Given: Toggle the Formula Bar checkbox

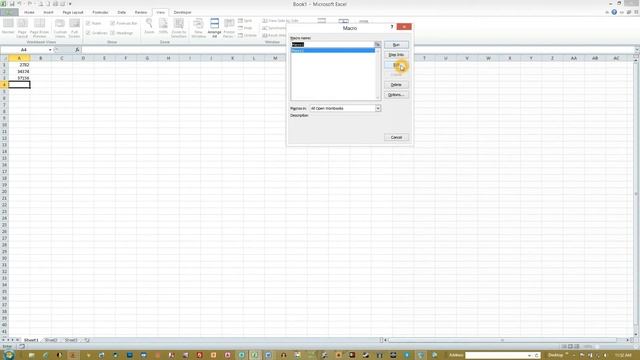Looking at the screenshot, I should click(113, 23).
